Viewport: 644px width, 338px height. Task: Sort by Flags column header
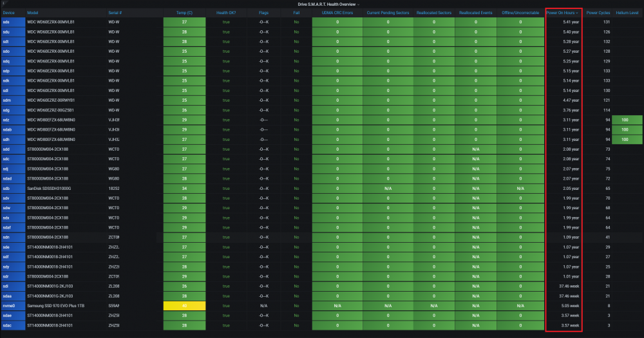pos(263,13)
